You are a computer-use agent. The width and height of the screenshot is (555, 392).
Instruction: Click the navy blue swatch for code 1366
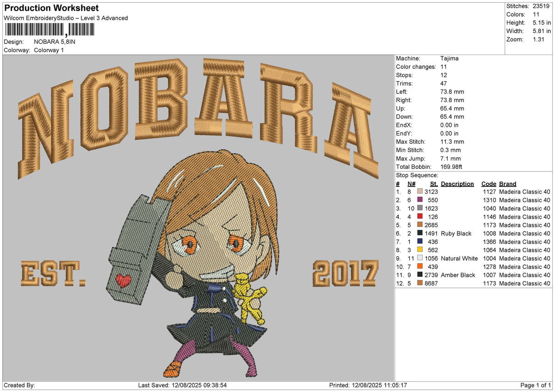point(419,241)
